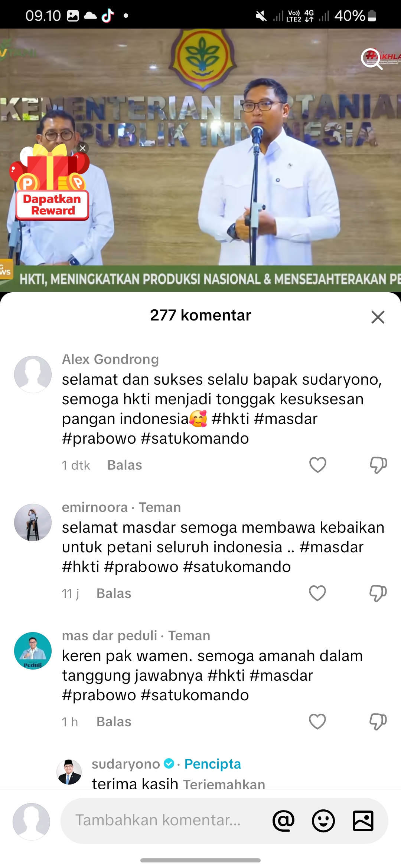
Task: Close the 277 komentar panel
Action: (378, 317)
